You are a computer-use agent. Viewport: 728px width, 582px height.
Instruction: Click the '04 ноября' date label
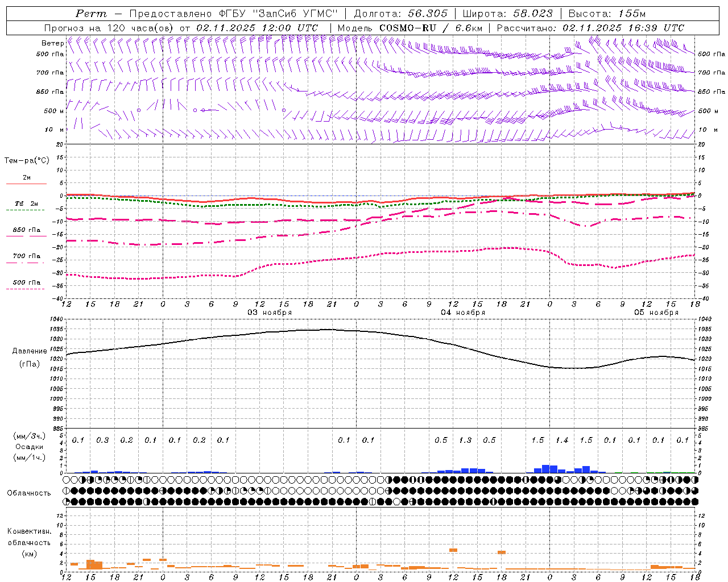[x=463, y=313]
